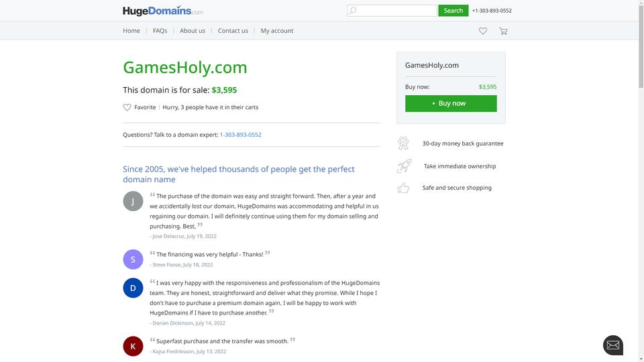Click GamesHoly.com title in purchase box
The height and width of the screenshot is (362, 644).
click(431, 65)
